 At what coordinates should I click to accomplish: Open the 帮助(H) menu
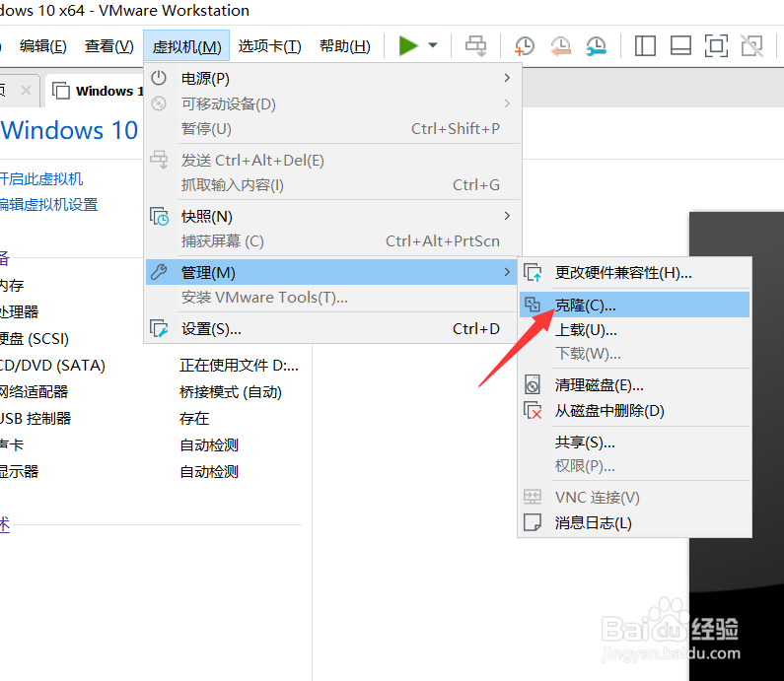click(345, 46)
